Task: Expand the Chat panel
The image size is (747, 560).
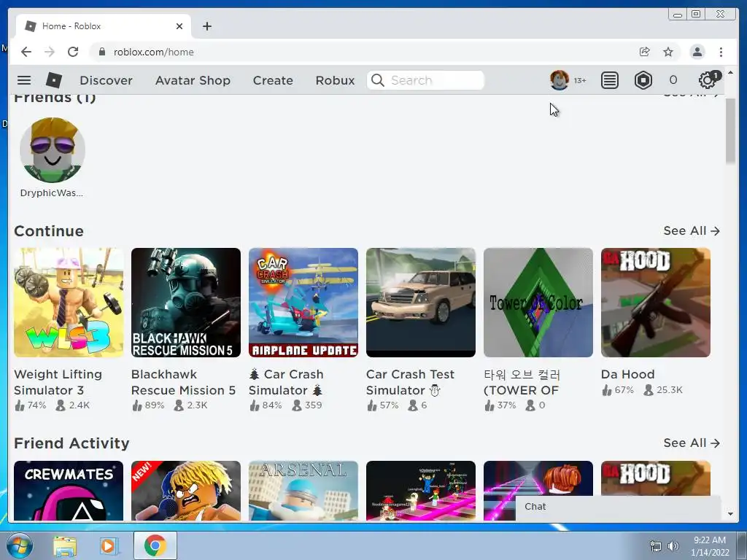Action: pyautogui.click(x=618, y=507)
